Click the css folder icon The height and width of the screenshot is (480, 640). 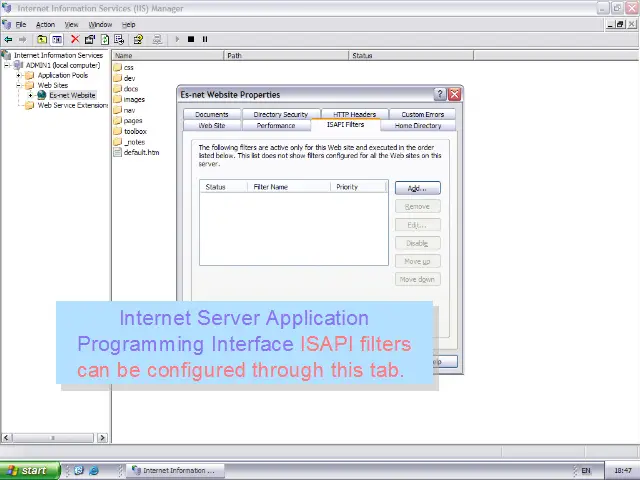pos(118,67)
